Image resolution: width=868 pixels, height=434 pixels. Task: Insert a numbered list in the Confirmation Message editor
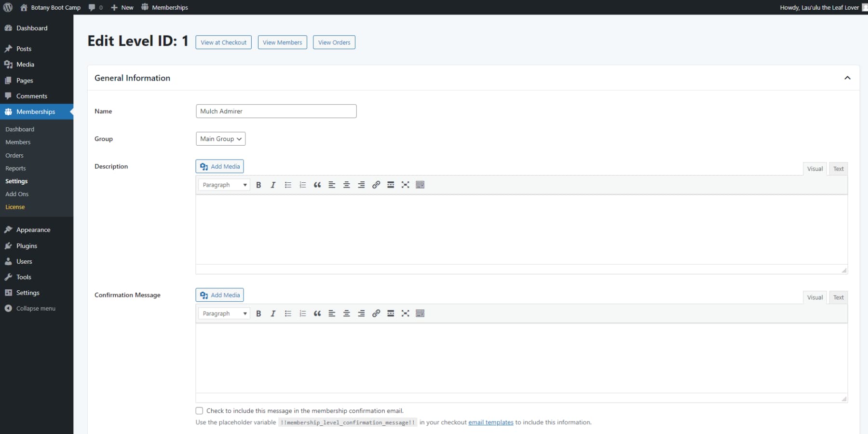click(x=302, y=313)
